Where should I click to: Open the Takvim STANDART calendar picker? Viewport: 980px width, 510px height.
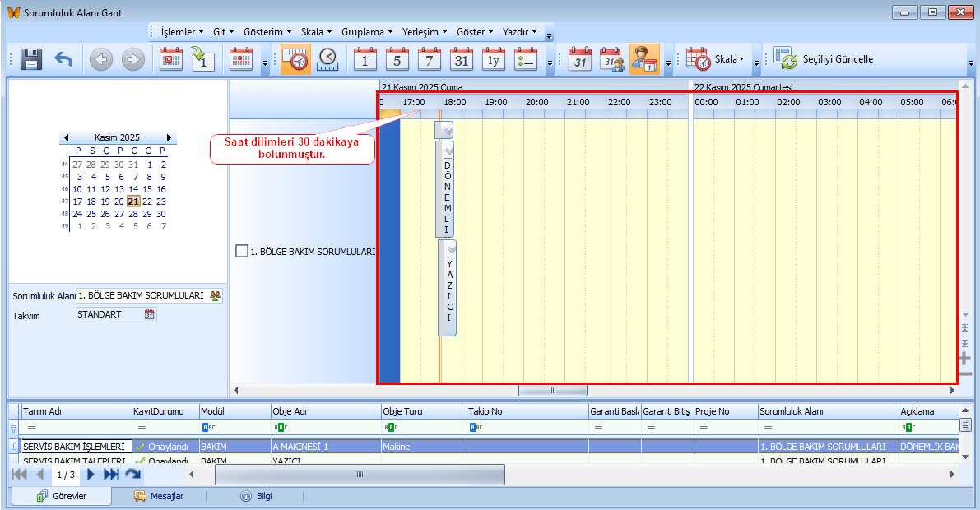point(150,314)
